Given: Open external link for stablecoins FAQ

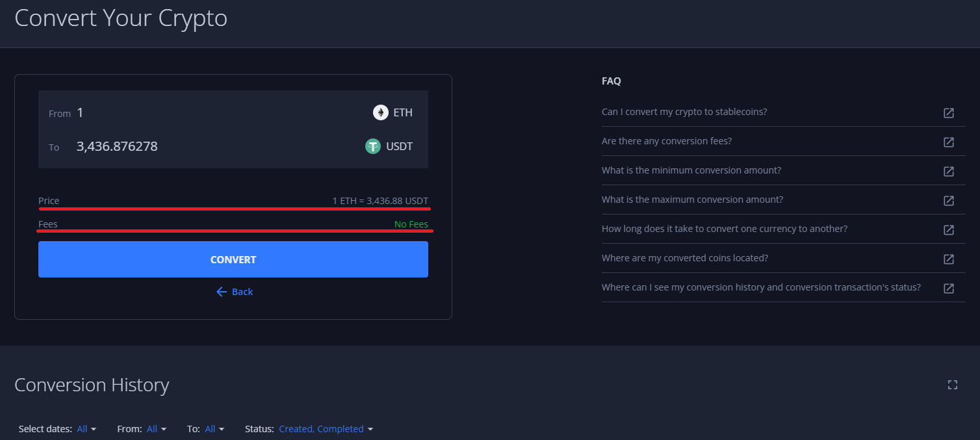Looking at the screenshot, I should coord(949,112).
